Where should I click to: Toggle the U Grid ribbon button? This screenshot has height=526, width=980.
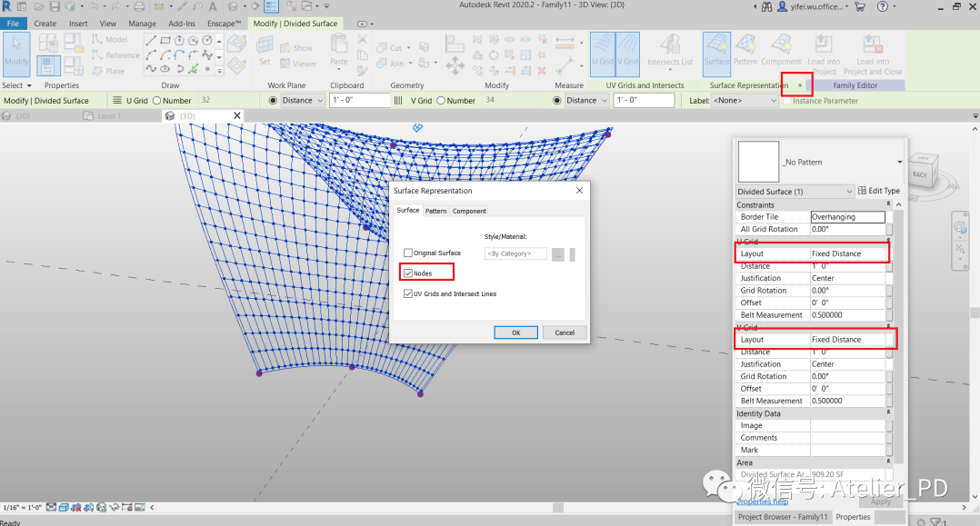pos(603,51)
